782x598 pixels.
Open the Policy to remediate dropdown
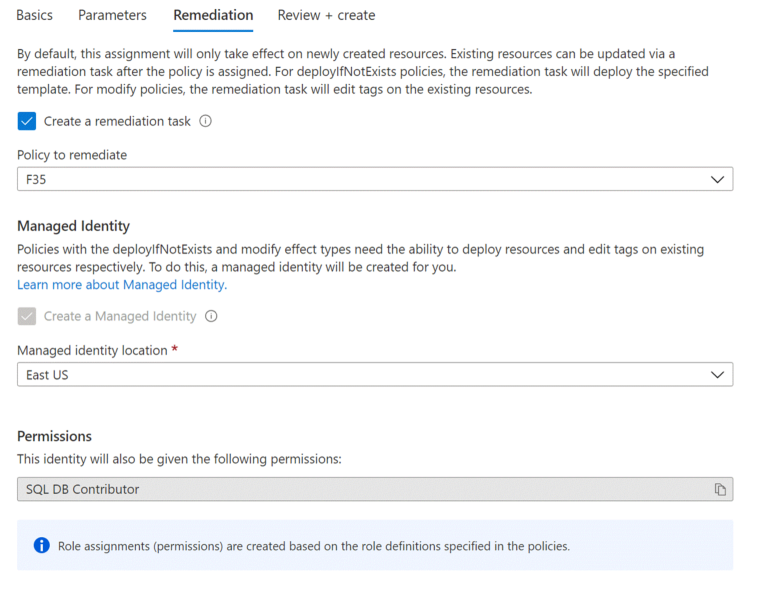(375, 179)
